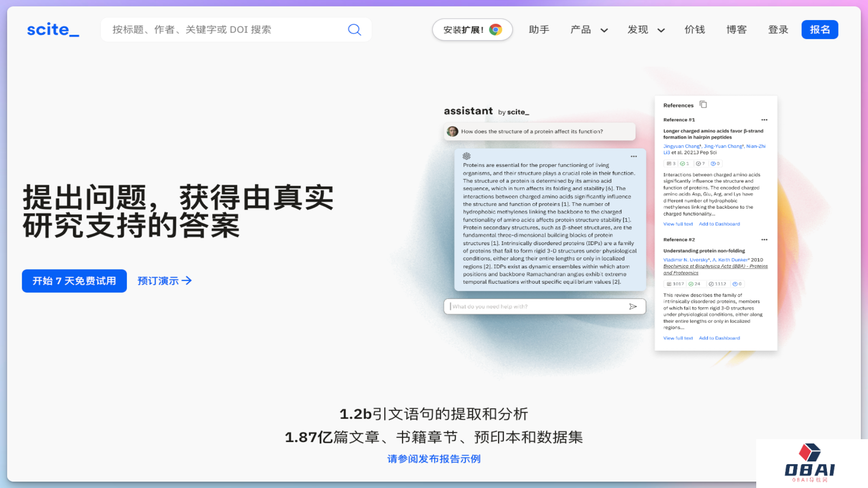The height and width of the screenshot is (488, 868).
Task: Click the OBAI logo in the corner
Action: [810, 463]
